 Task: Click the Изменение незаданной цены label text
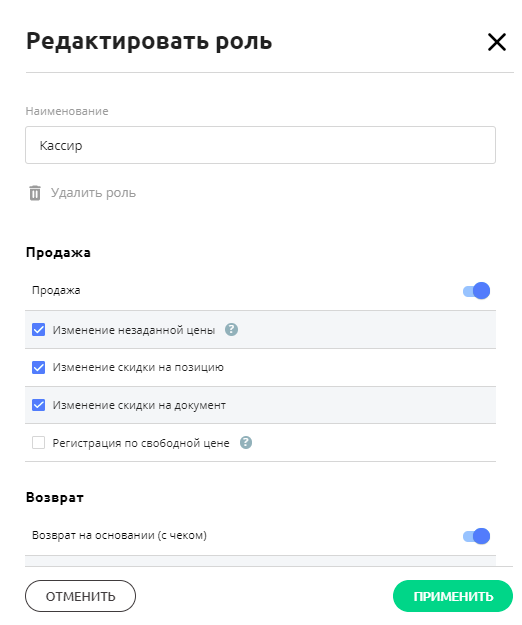pos(134,330)
